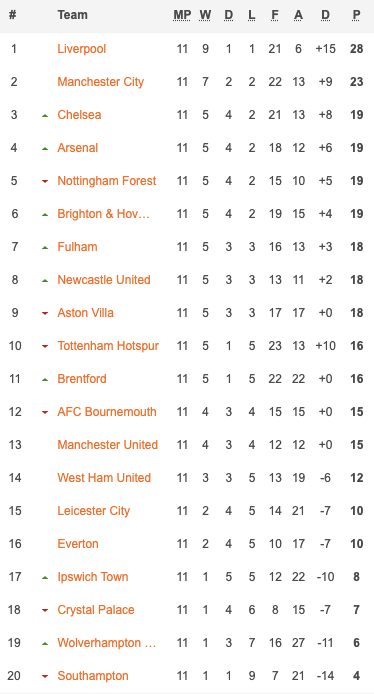The height and width of the screenshot is (694, 374).
Task: Open the Liverpool team link
Action: [x=82, y=49]
